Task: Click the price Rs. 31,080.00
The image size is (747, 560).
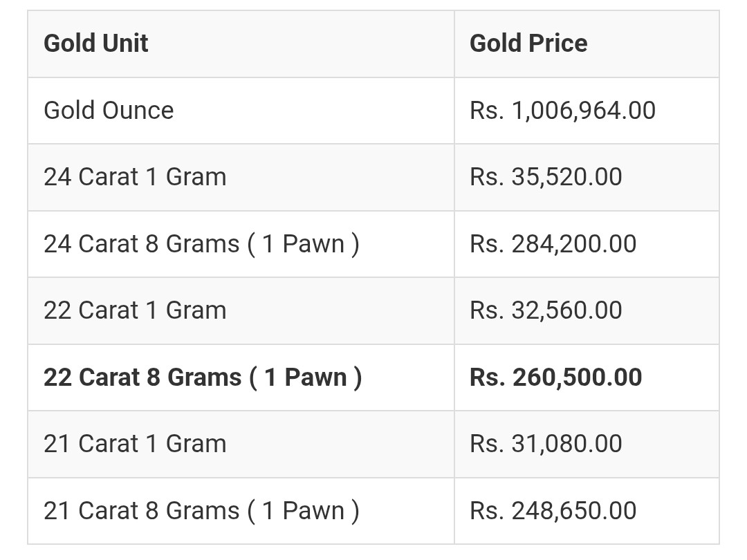Action: pyautogui.click(x=546, y=444)
